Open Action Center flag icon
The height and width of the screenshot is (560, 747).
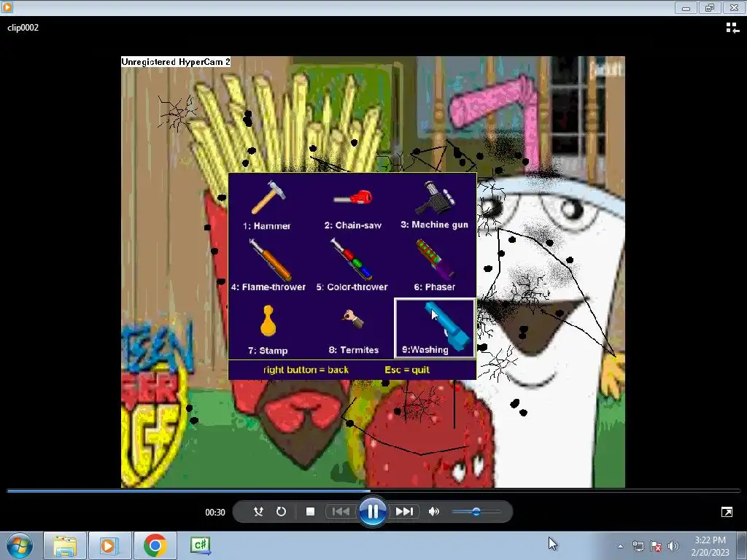tap(656, 546)
